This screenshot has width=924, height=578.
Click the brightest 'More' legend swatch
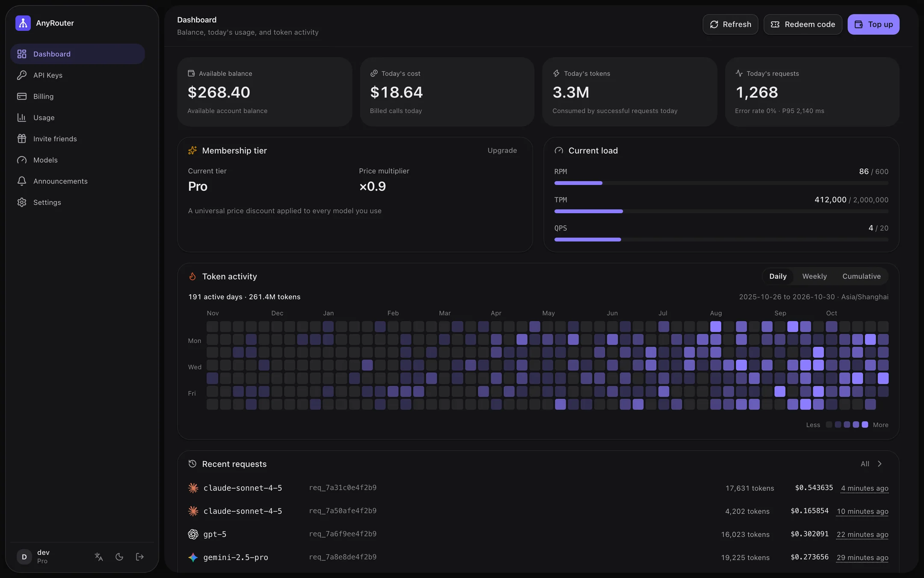pyautogui.click(x=865, y=425)
